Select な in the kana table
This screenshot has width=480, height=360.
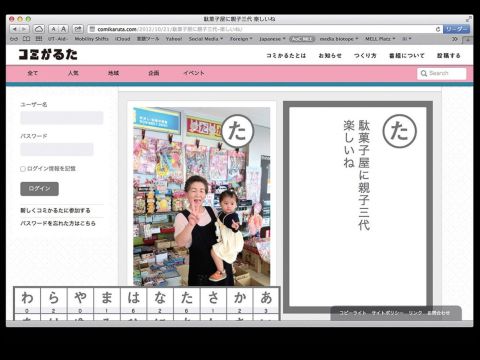[x=160, y=298]
